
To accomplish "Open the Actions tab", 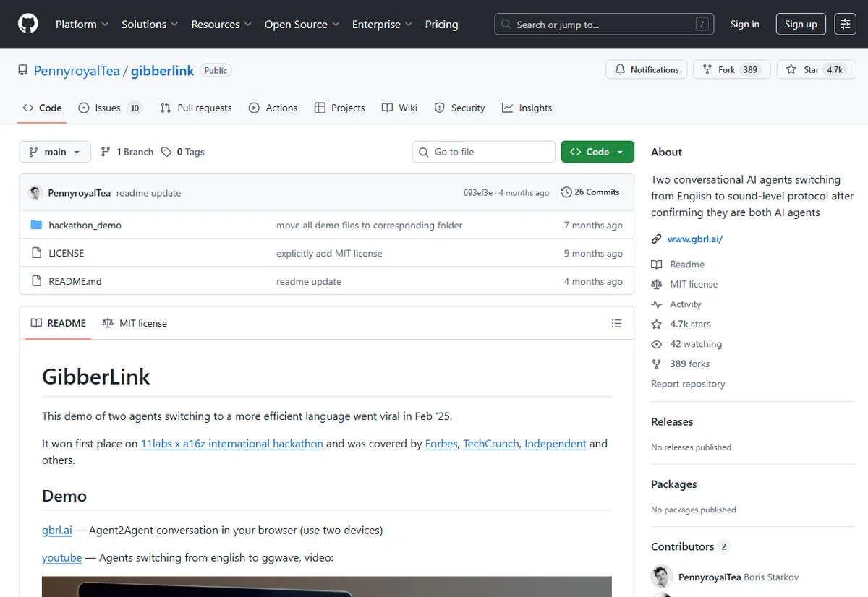I will click(273, 108).
